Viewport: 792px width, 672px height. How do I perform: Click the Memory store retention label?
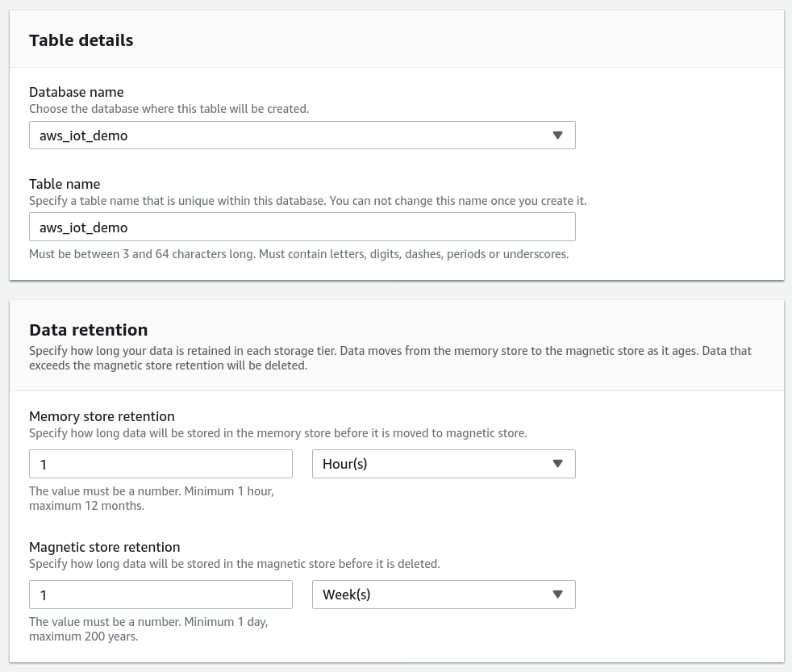point(102,416)
